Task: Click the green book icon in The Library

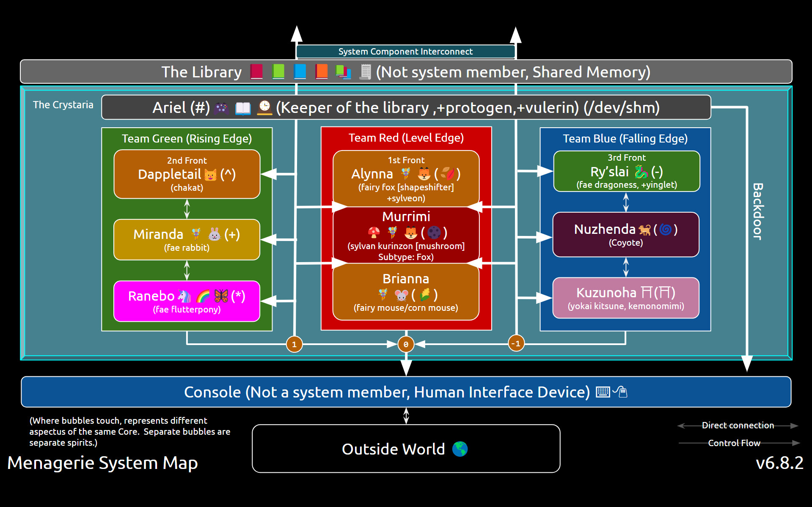Action: pos(278,71)
